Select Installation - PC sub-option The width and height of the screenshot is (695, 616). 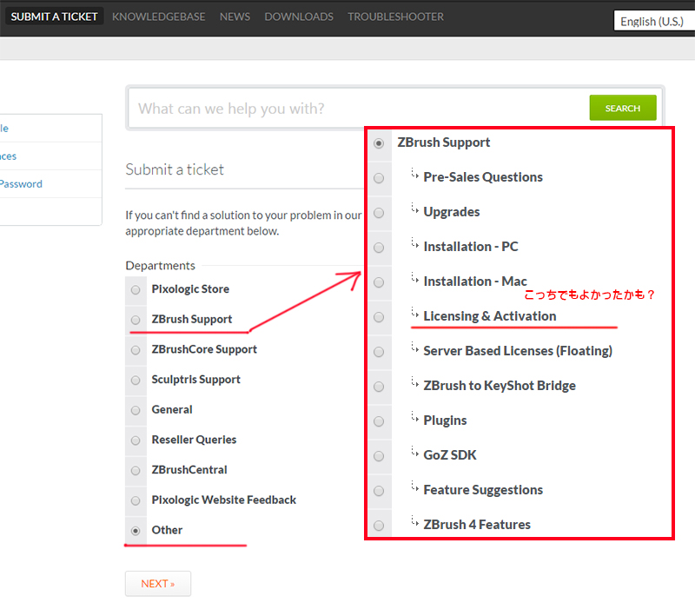(379, 248)
